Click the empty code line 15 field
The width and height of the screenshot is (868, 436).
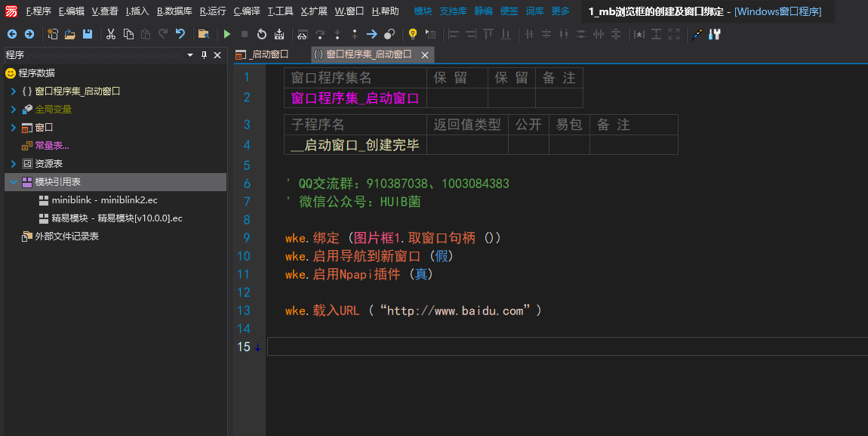point(568,347)
